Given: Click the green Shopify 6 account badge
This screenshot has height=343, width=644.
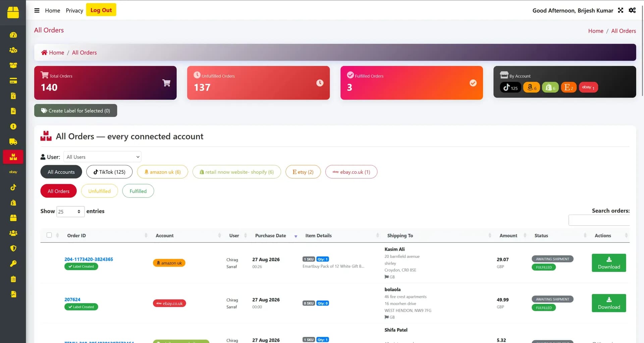Looking at the screenshot, I should pyautogui.click(x=550, y=88).
